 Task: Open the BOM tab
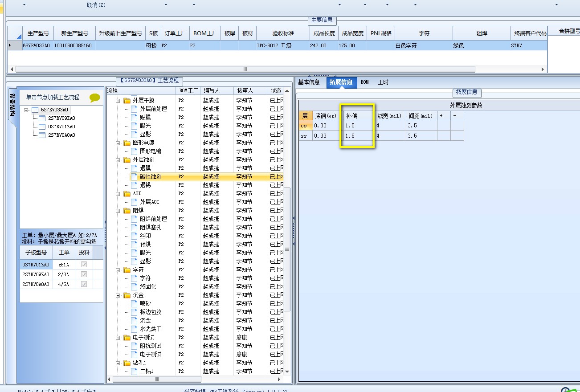365,82
